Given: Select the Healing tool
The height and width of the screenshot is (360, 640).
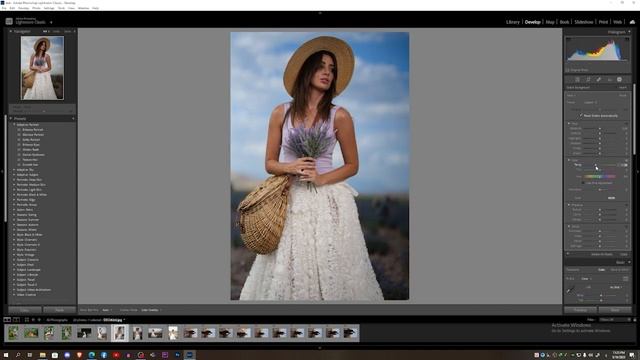Looking at the screenshot, I should click(x=599, y=80).
